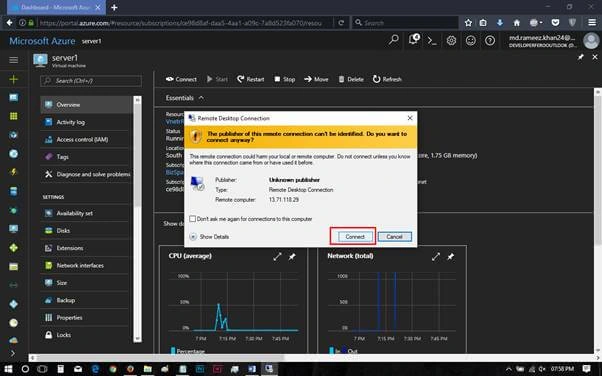This screenshot has width=602, height=376.
Task: Click the browser downloads arrow
Action: pos(499,23)
